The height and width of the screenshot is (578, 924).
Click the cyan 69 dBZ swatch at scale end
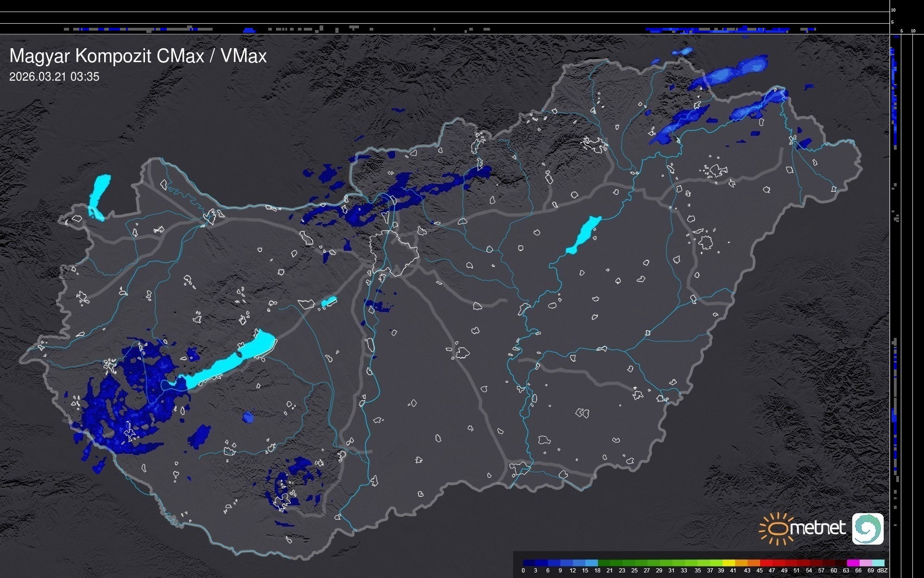878,563
